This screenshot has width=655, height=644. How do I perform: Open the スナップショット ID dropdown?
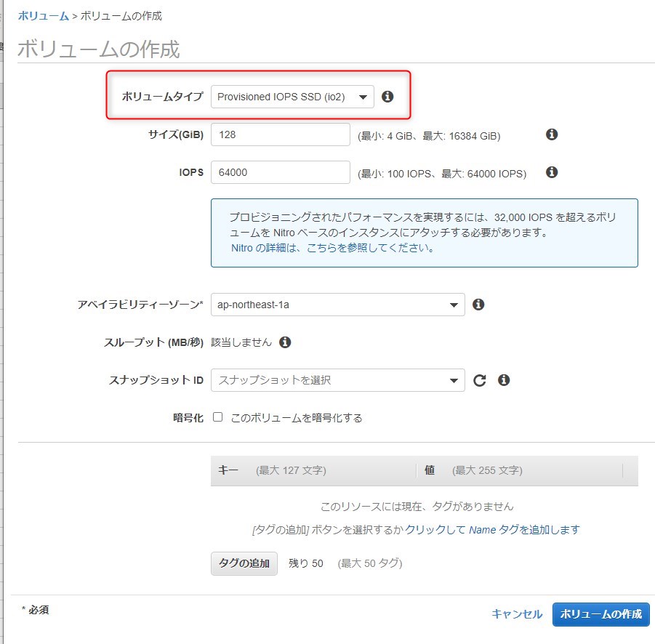[337, 379]
